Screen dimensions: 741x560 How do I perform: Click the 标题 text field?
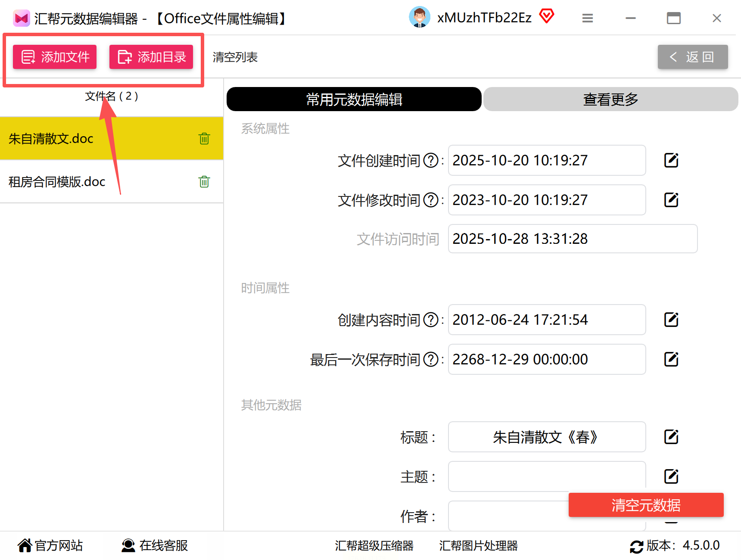(547, 437)
